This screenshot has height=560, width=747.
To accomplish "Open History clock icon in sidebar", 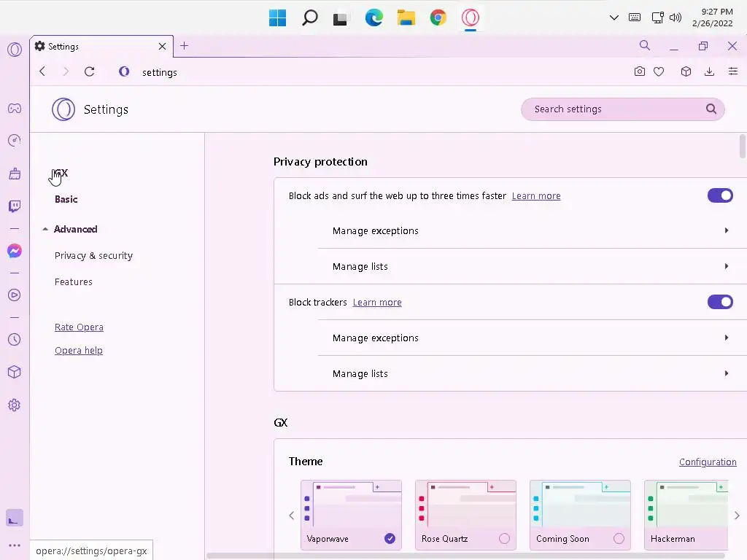I will point(15,340).
